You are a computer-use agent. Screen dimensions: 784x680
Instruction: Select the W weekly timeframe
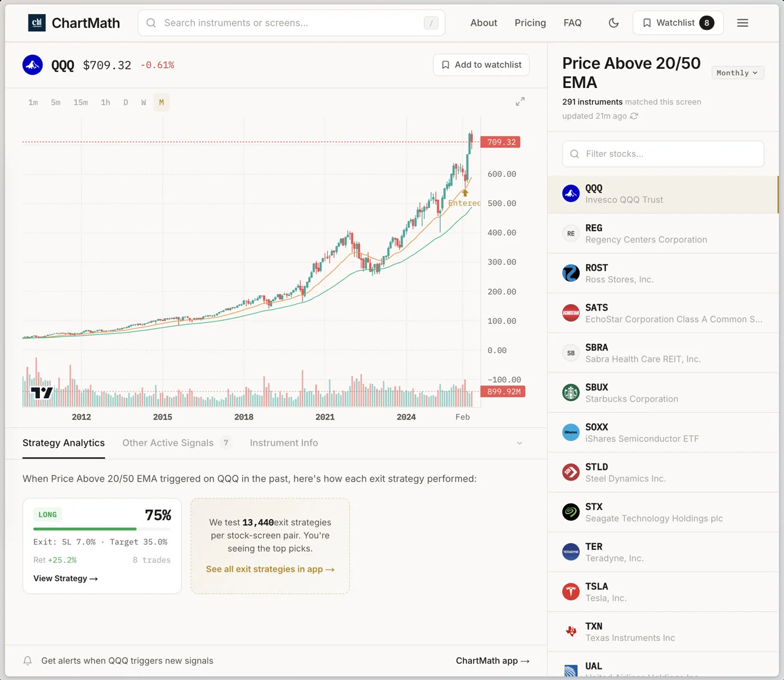point(143,103)
